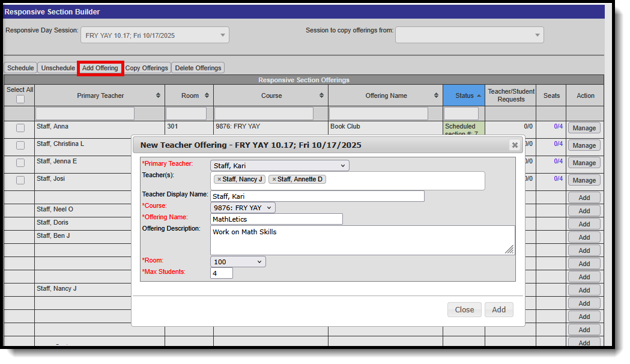The image size is (630, 364).
Task: Click the Schedule button
Action: [20, 67]
